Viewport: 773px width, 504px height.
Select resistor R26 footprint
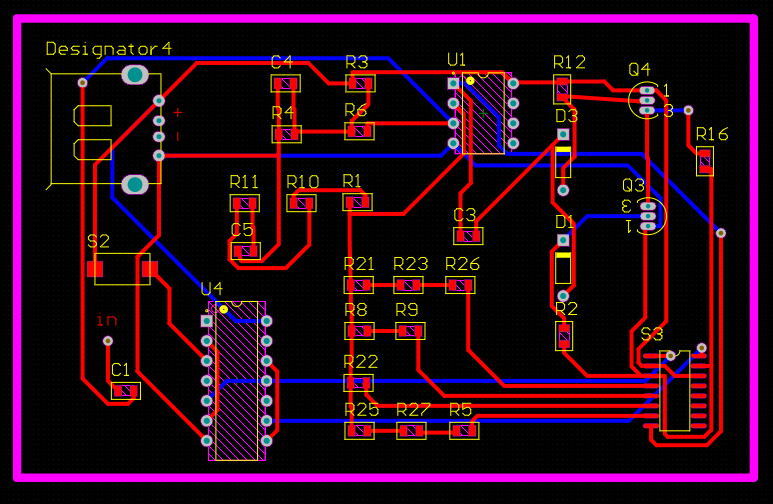point(460,285)
